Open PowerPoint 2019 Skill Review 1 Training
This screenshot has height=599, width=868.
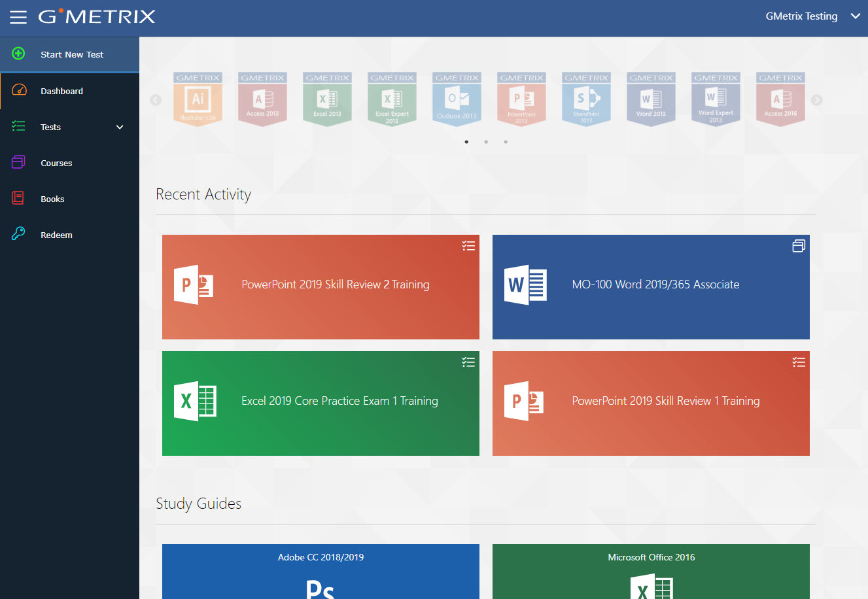[651, 403]
